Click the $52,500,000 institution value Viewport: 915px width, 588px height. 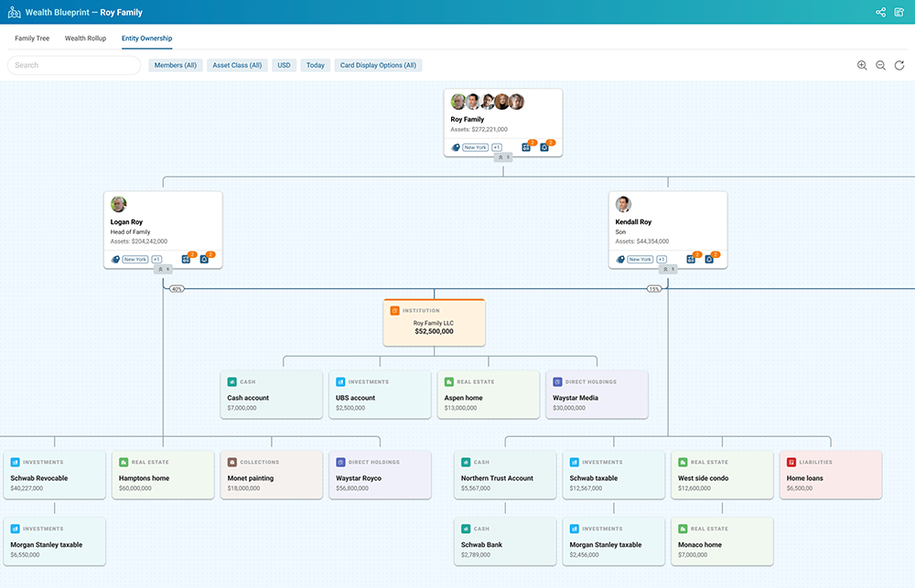click(x=434, y=331)
